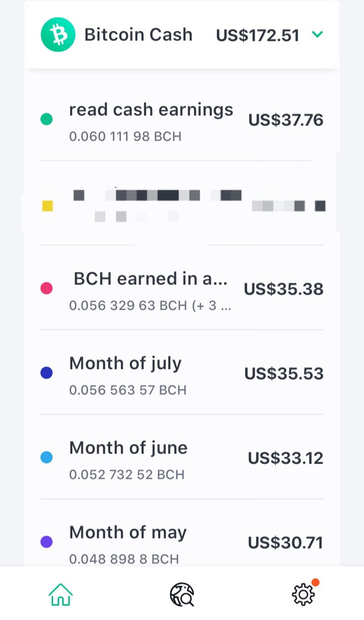Open the Bitcoin Cash currency selector
The image size is (364, 620).
[182, 35]
